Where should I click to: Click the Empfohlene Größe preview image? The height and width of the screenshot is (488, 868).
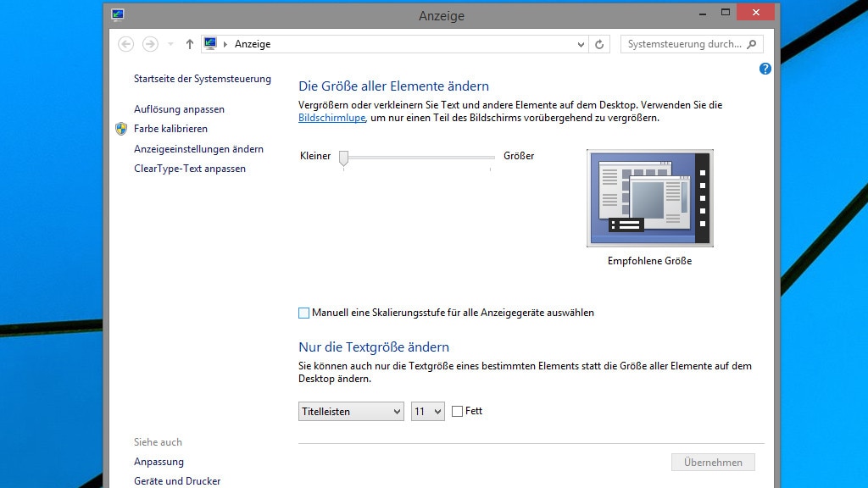coord(650,198)
